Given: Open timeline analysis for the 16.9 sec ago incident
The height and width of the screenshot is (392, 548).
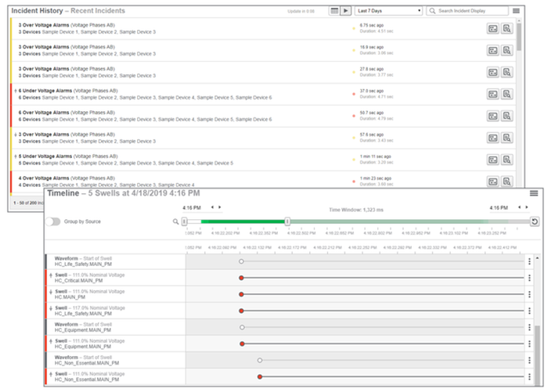Looking at the screenshot, I should (492, 50).
